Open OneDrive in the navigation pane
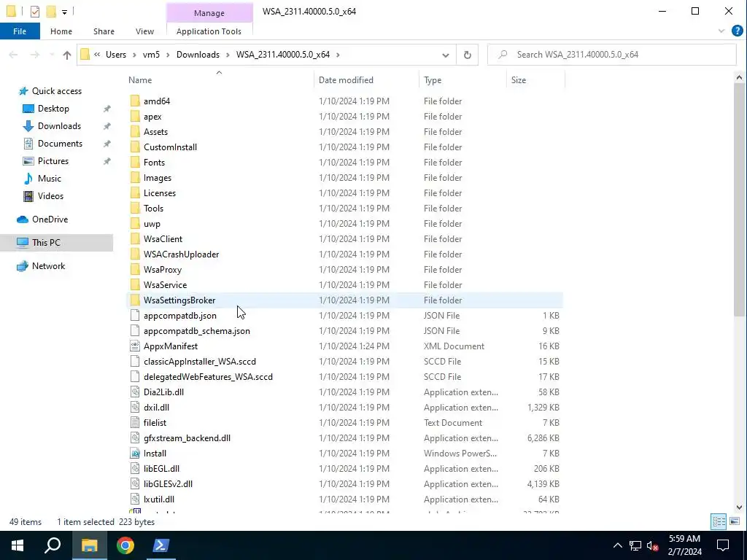This screenshot has height=560, width=747. click(x=50, y=219)
